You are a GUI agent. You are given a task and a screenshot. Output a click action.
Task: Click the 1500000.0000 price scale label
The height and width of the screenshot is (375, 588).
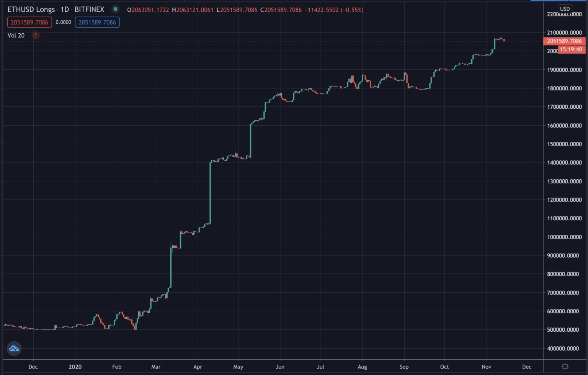point(565,144)
